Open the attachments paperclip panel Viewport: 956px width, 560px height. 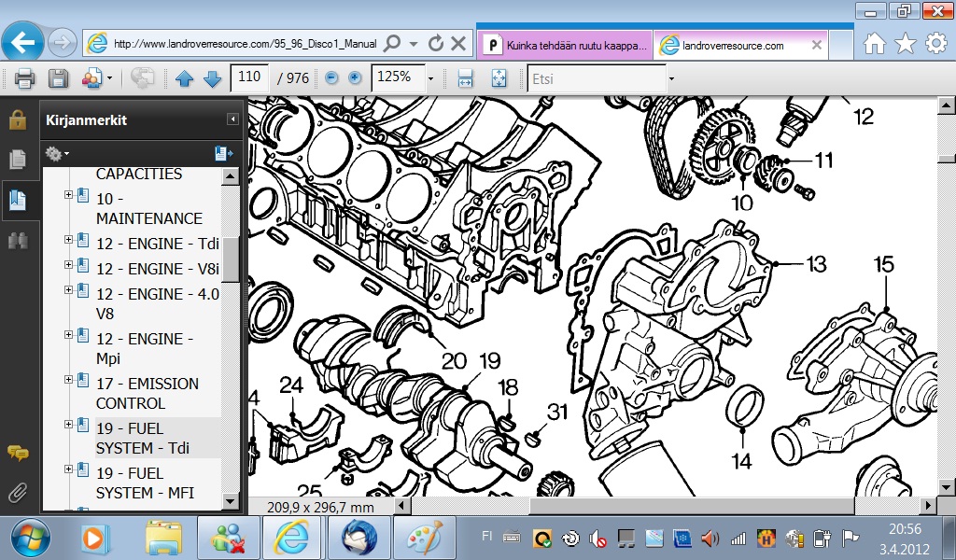tap(17, 492)
